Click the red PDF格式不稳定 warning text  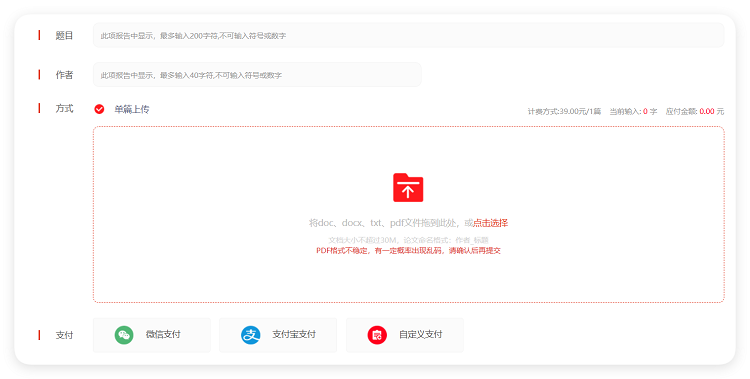tap(408, 250)
